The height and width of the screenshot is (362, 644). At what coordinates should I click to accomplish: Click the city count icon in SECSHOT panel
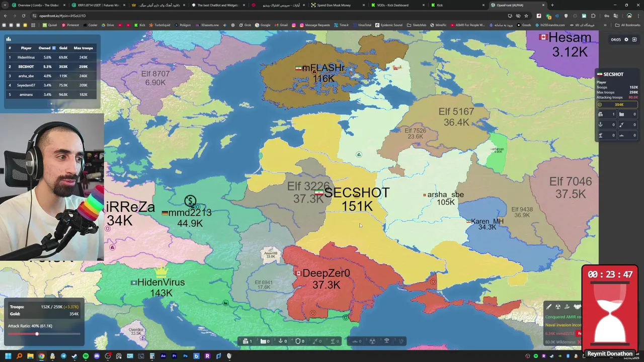tap(600, 114)
